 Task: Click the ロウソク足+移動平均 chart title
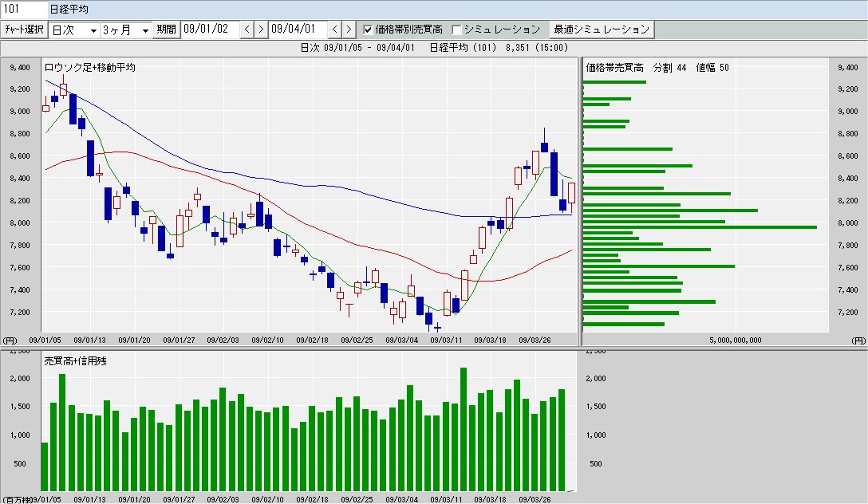point(89,68)
